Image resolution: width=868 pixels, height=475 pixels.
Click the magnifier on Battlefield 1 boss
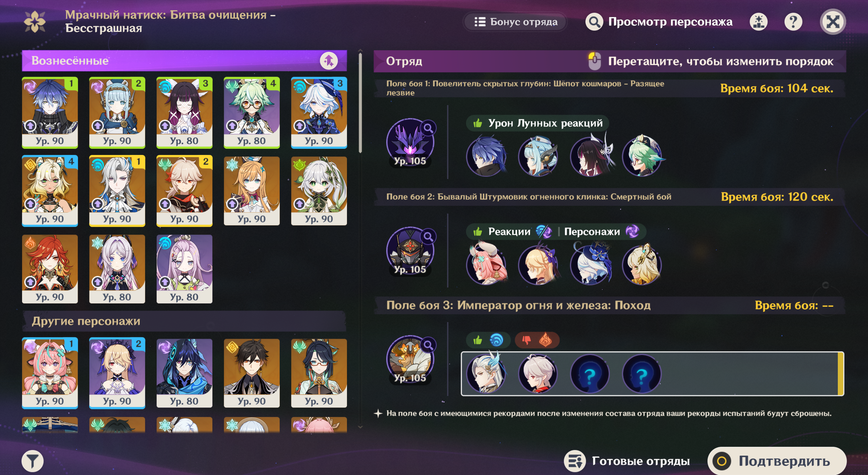[429, 128]
